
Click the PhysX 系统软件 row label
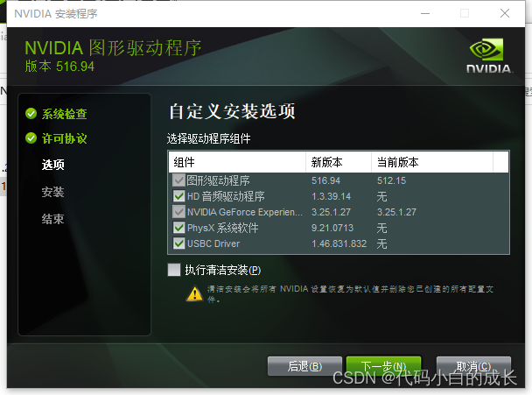(223, 228)
